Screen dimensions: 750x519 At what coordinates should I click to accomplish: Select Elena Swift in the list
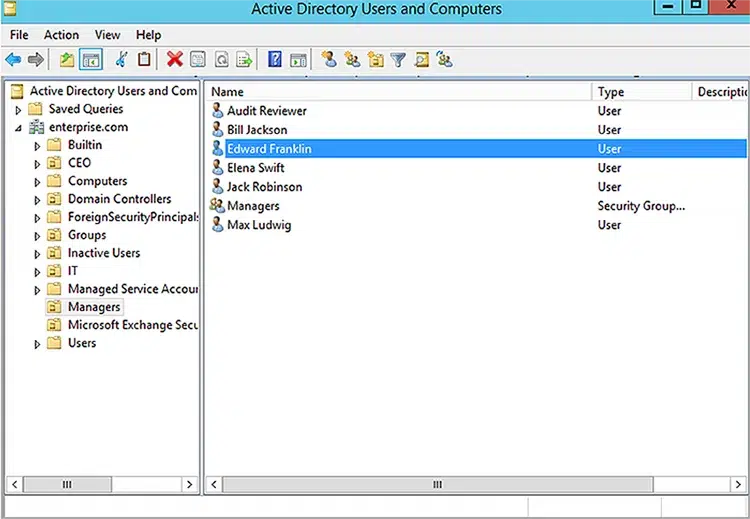(x=255, y=168)
